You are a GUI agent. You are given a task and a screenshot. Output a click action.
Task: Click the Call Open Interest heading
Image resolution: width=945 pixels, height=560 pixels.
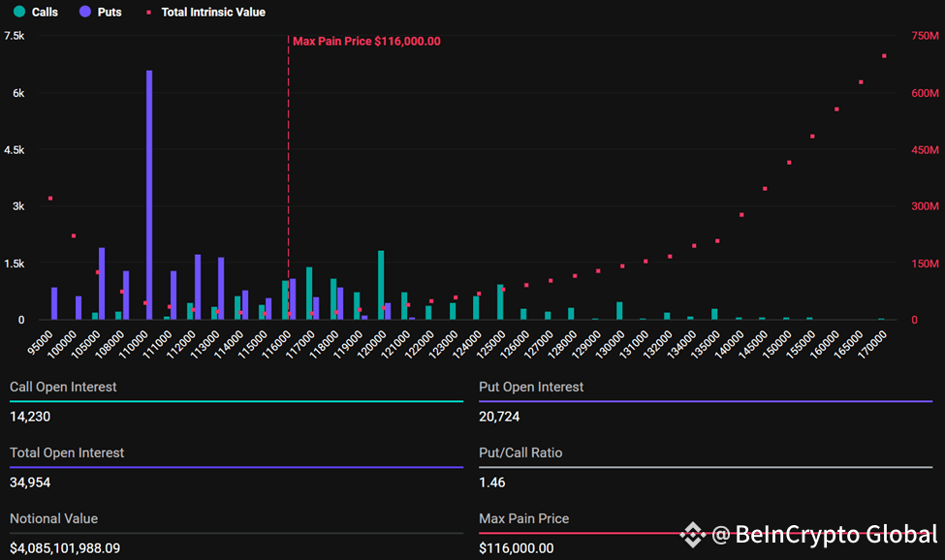[63, 387]
